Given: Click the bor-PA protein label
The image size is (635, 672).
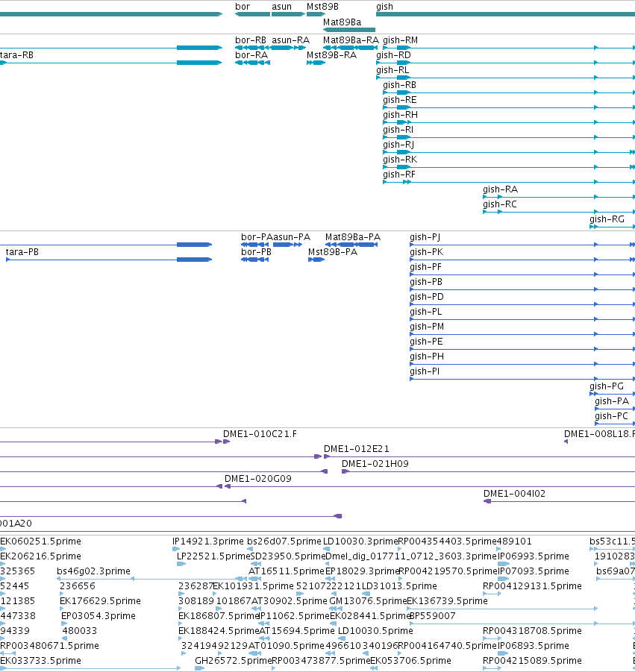Looking at the screenshot, I should [257, 237].
